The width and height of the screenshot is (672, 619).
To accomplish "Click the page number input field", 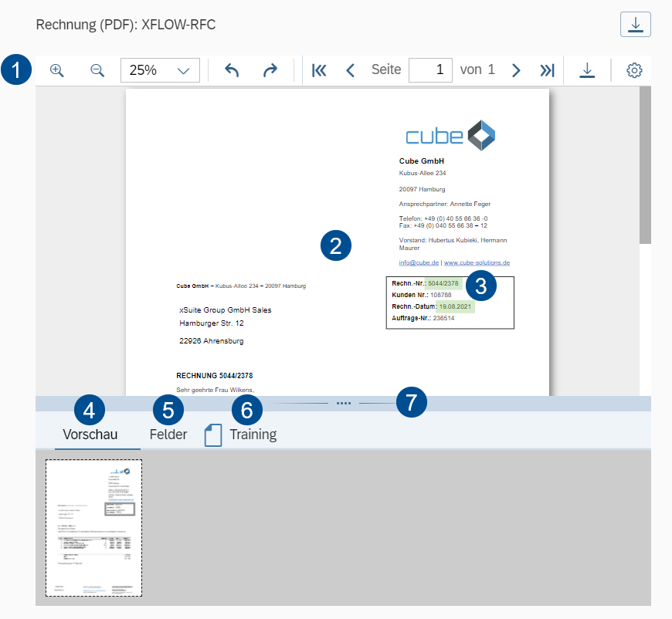I will pyautogui.click(x=430, y=70).
